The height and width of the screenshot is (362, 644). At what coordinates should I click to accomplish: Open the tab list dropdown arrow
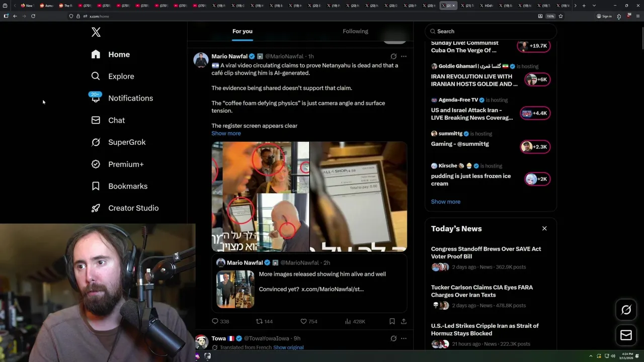(x=594, y=6)
